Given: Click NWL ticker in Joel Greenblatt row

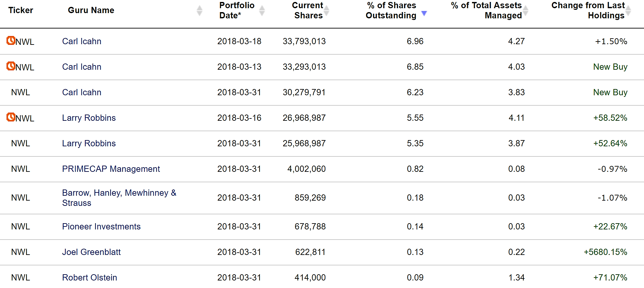Looking at the screenshot, I should (x=21, y=252).
